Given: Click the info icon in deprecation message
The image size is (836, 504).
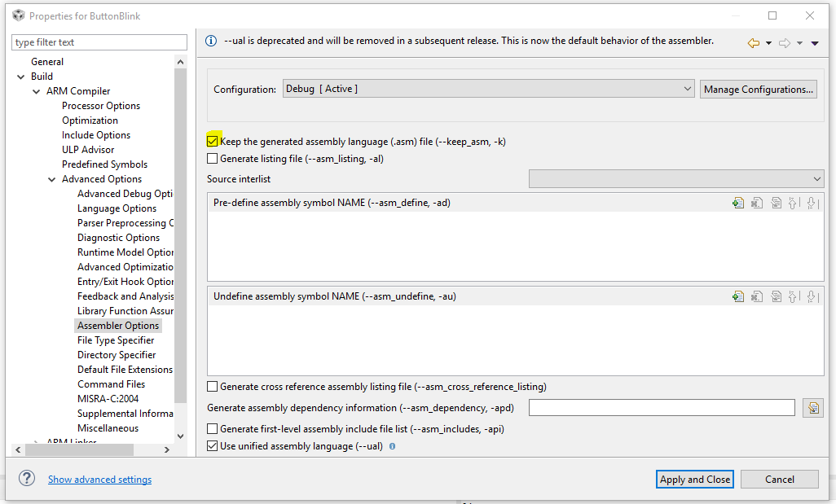Looking at the screenshot, I should (x=211, y=41).
